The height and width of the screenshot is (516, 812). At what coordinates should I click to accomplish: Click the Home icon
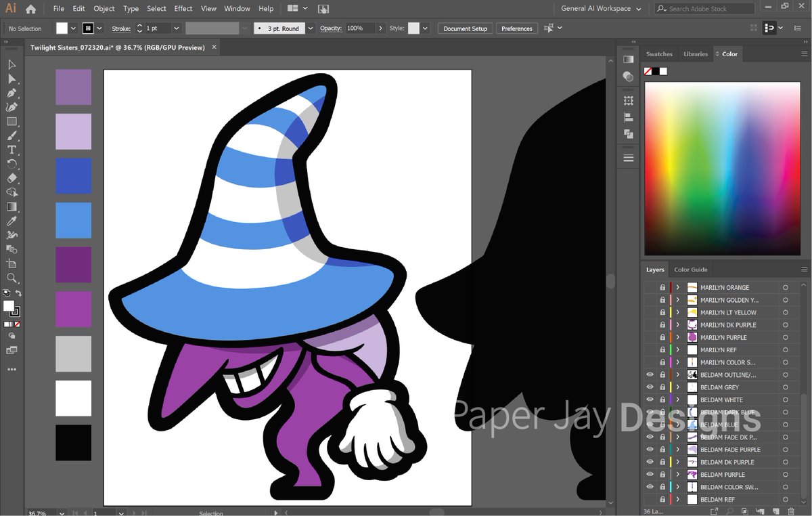[30, 9]
